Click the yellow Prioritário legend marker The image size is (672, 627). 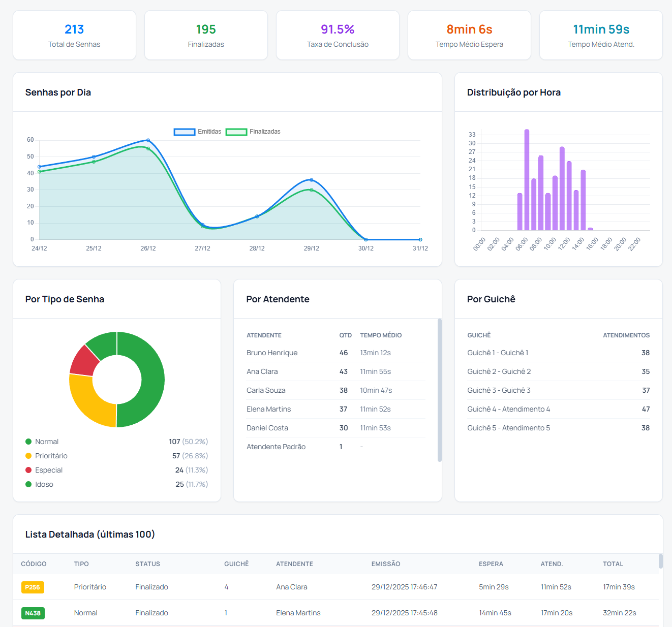click(28, 456)
